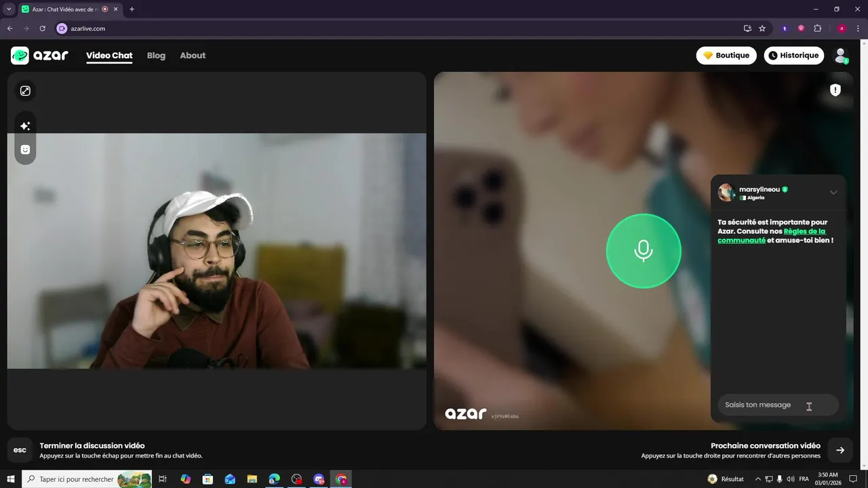Open File Explorer from taskbar
Viewport: 868px width, 488px height.
252,479
